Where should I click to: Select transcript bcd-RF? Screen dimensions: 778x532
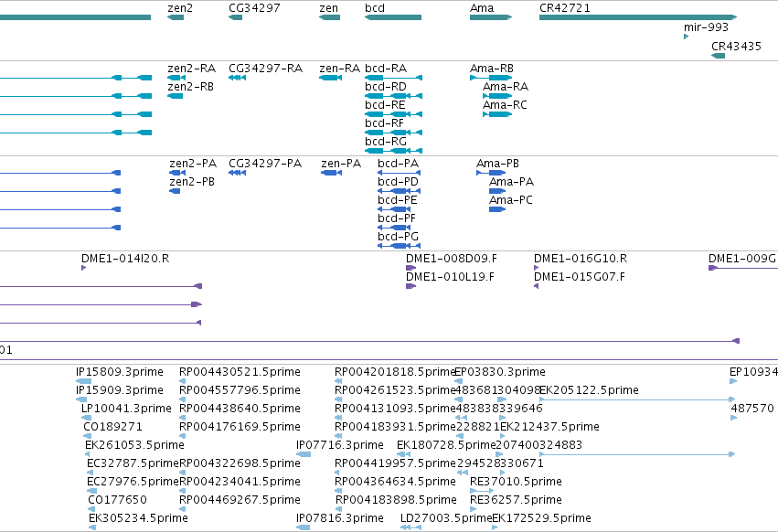coord(393,133)
